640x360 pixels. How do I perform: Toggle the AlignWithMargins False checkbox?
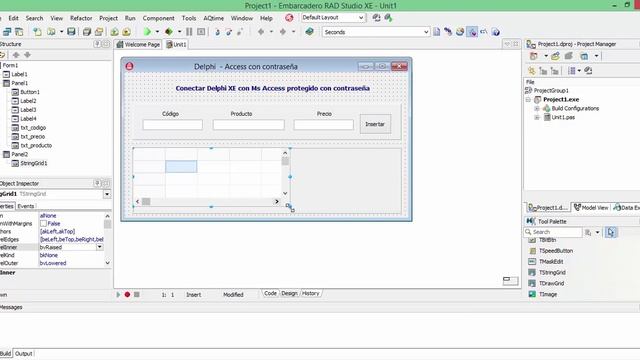click(43, 223)
